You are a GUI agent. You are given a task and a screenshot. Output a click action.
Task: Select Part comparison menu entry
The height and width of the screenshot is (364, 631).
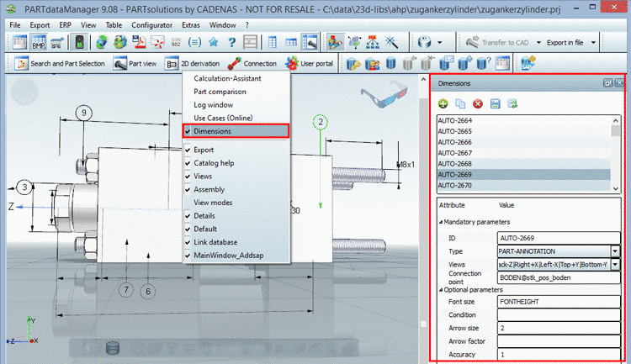(236, 92)
